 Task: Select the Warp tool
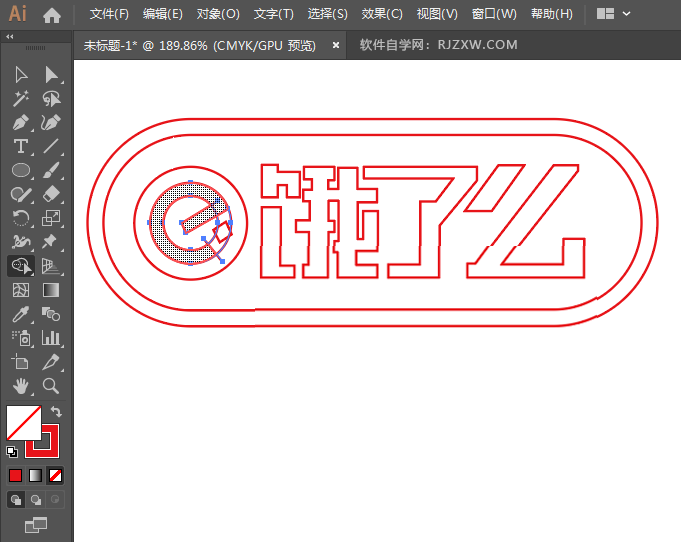(21, 242)
